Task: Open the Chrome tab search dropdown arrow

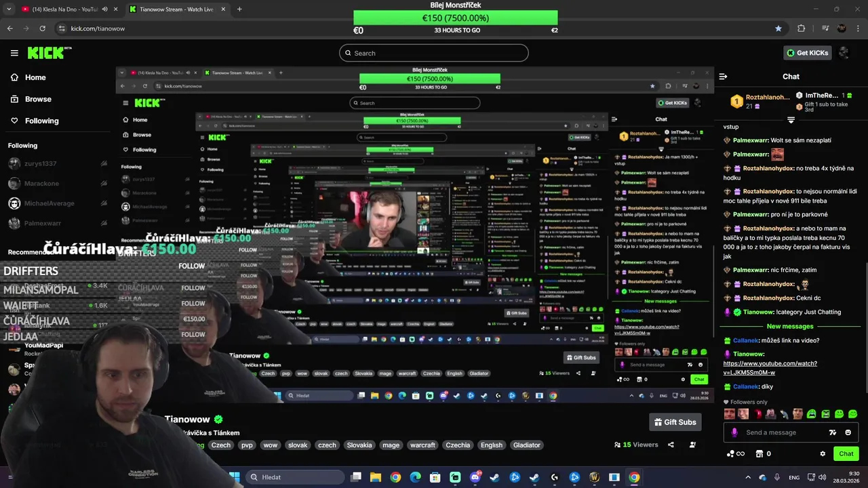Action: click(9, 9)
